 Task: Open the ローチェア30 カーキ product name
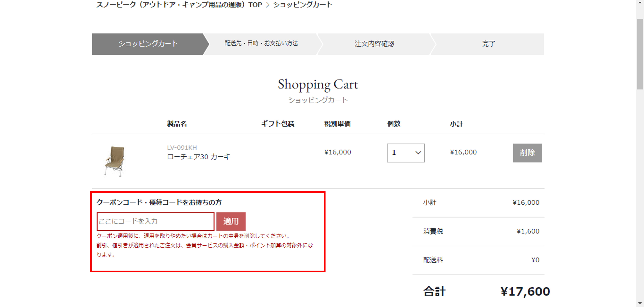click(198, 157)
